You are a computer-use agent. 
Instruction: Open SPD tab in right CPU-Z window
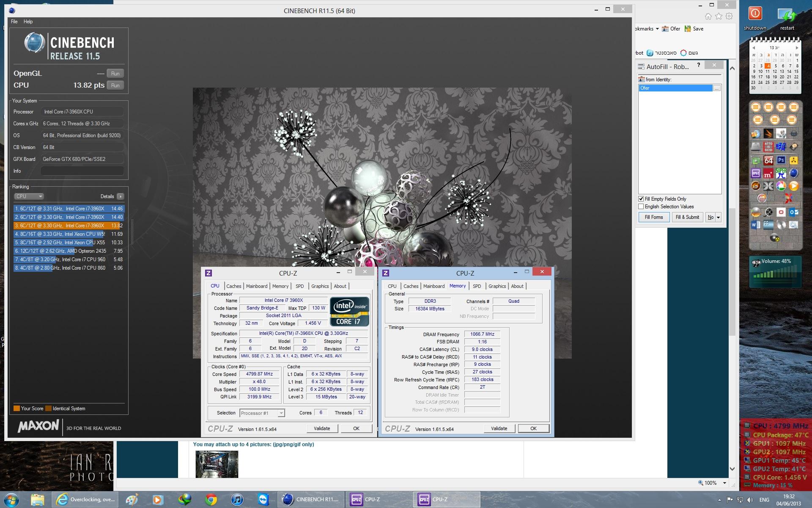point(477,286)
